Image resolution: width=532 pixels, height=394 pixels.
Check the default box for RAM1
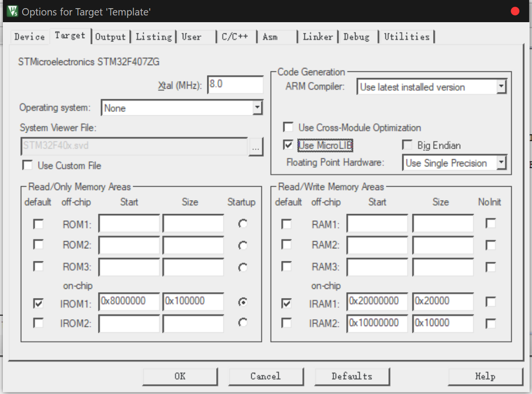[286, 224]
